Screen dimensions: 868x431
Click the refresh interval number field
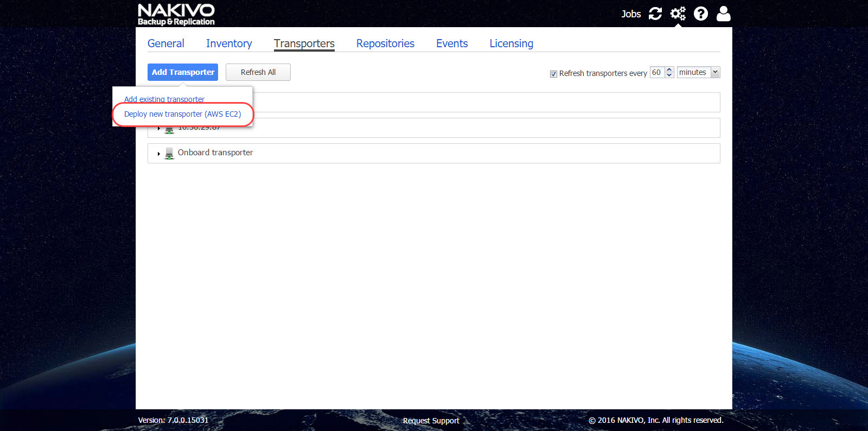click(x=657, y=72)
